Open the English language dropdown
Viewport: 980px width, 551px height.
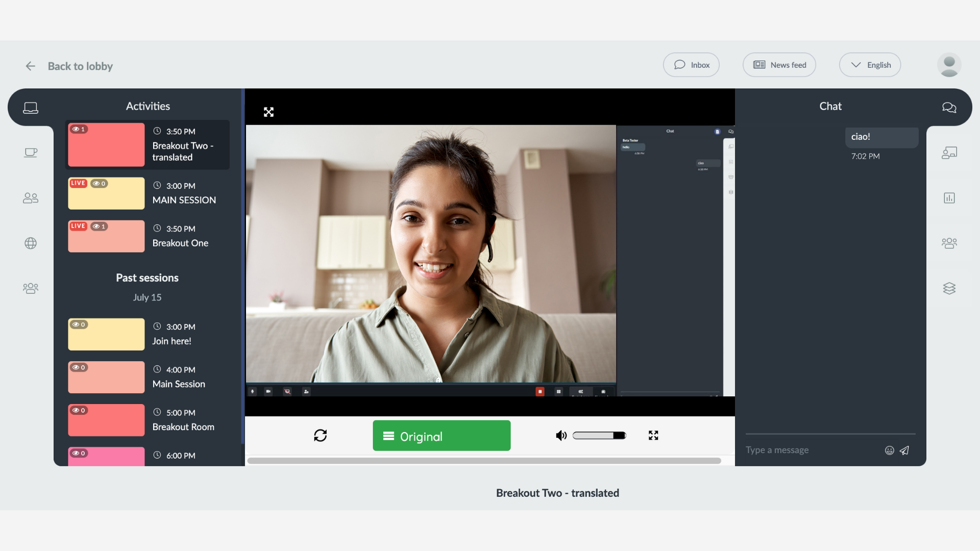pos(870,65)
